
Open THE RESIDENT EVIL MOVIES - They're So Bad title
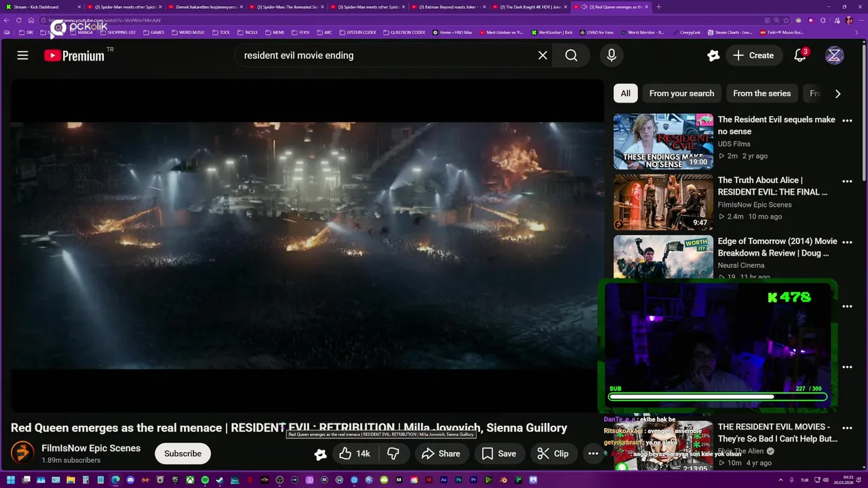click(778, 432)
